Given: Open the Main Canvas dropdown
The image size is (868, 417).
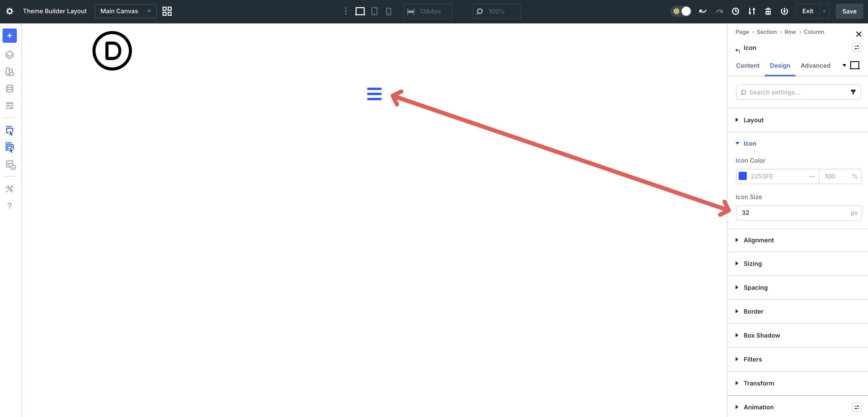Looking at the screenshot, I should [x=125, y=11].
